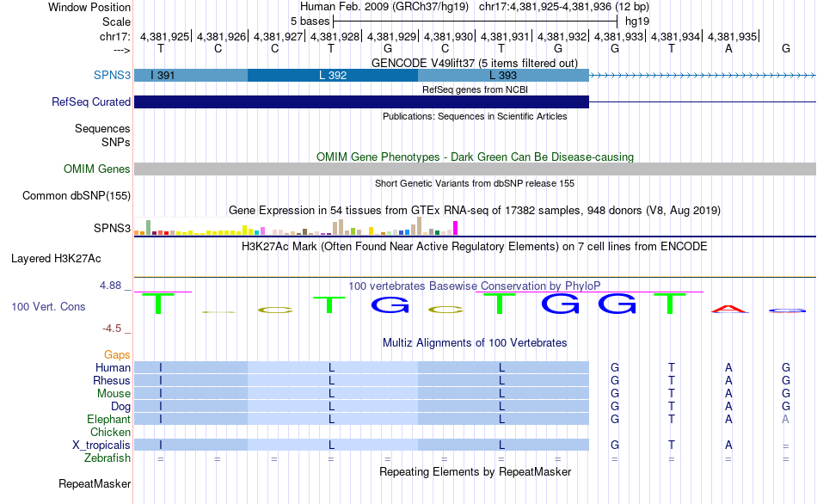
Task: Click the Sequences track label
Action: pyautogui.click(x=102, y=128)
